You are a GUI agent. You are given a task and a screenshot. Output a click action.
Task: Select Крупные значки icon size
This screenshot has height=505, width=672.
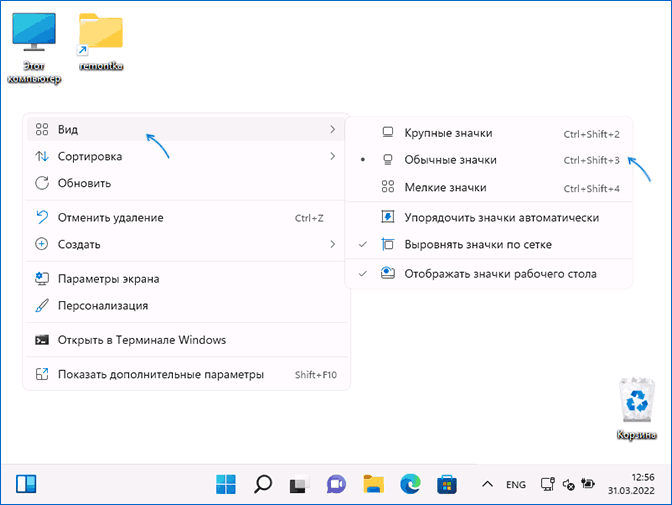point(489,133)
